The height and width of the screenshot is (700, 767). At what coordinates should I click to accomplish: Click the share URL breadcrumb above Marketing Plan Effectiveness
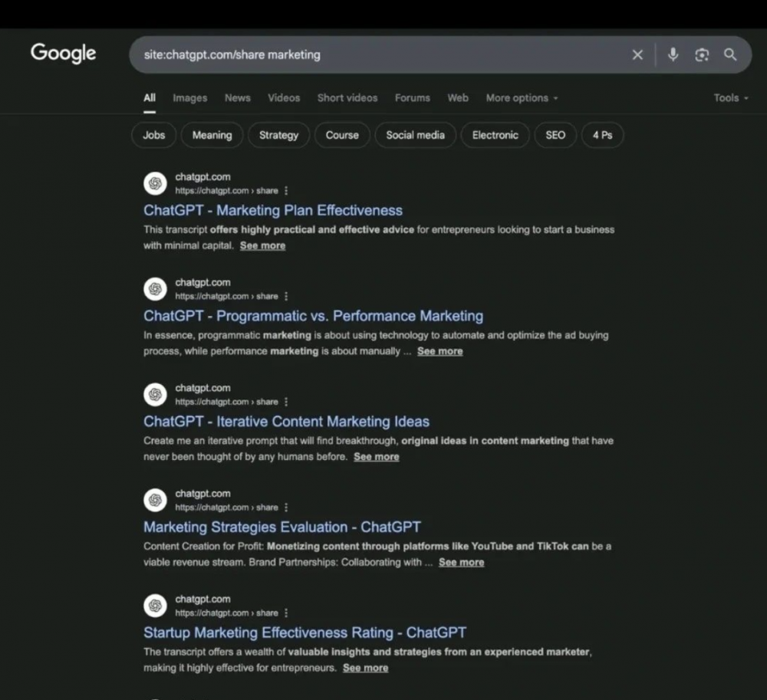[x=226, y=191]
